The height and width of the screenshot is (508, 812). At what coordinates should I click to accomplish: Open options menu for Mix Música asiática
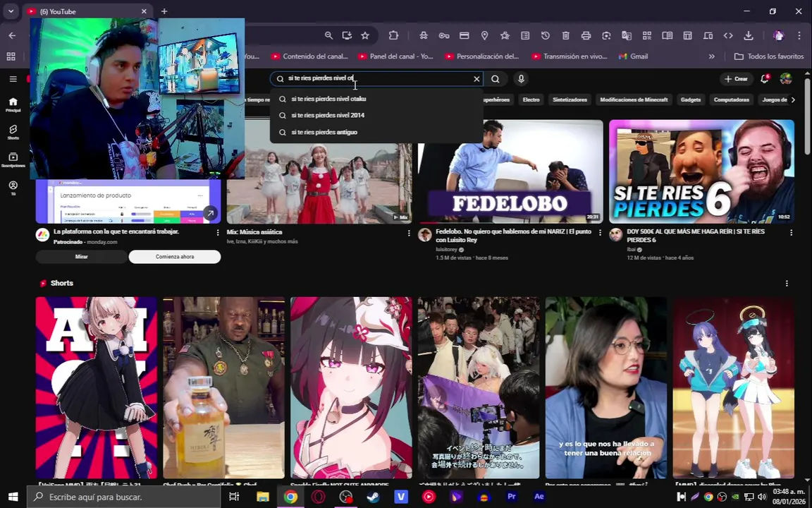409,233
